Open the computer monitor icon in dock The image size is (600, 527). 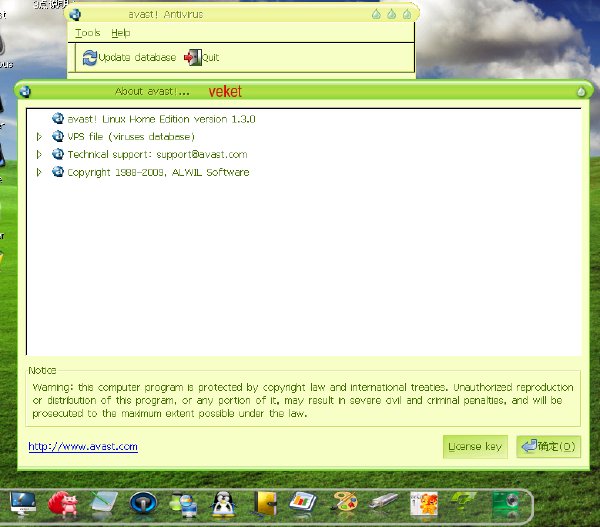click(23, 503)
